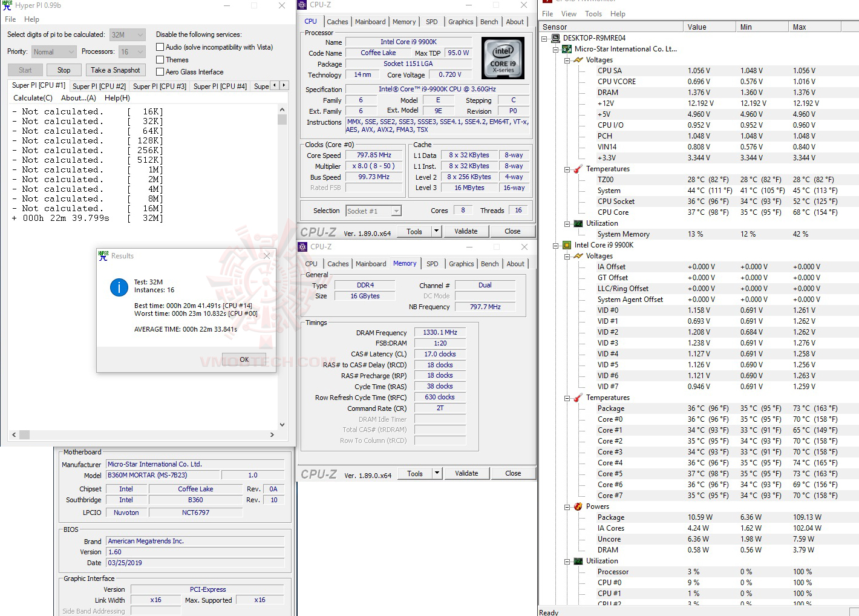
Task: Switch to Bench tab in upper CPU-Z window
Action: coord(489,22)
